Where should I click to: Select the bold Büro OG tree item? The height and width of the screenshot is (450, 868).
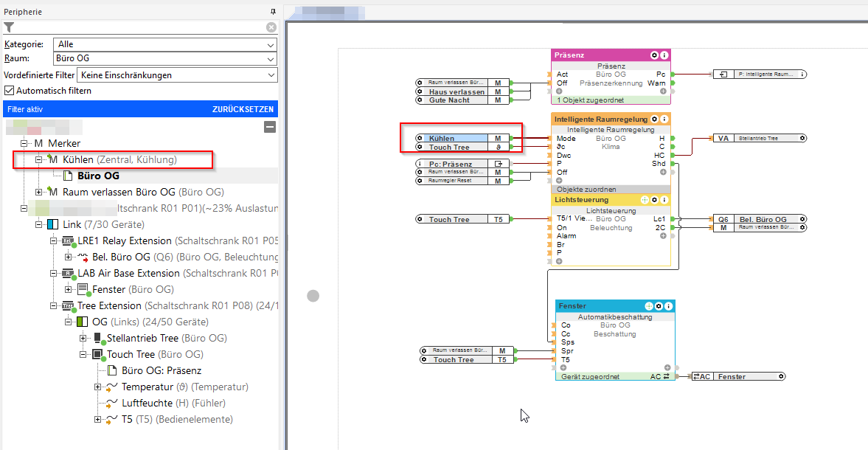click(98, 176)
